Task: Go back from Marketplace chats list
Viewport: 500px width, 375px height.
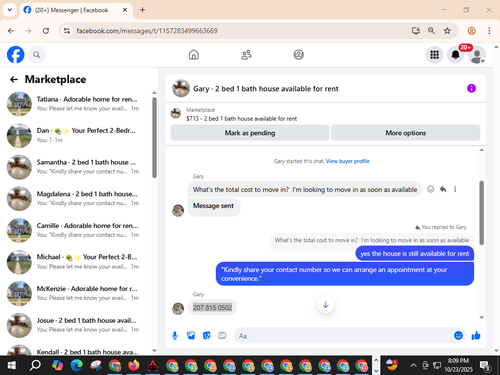Action: tap(14, 79)
